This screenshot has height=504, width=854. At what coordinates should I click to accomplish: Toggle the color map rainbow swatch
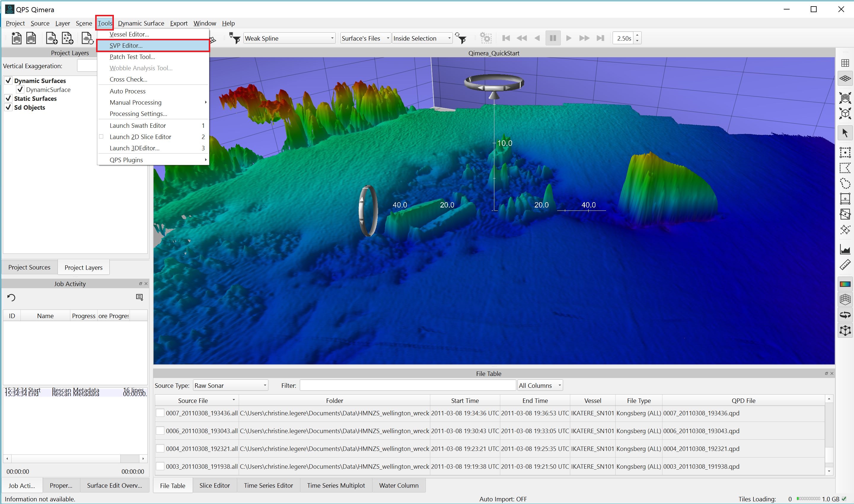click(x=845, y=284)
